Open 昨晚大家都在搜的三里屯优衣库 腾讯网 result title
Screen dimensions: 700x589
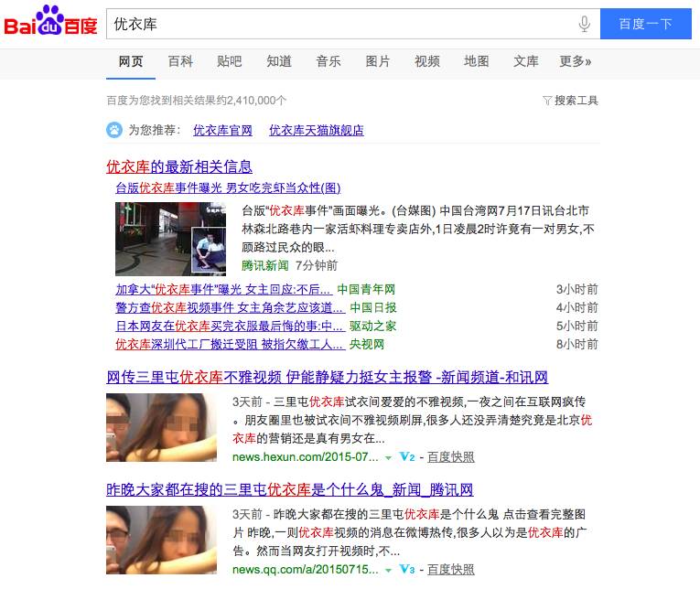point(290,489)
